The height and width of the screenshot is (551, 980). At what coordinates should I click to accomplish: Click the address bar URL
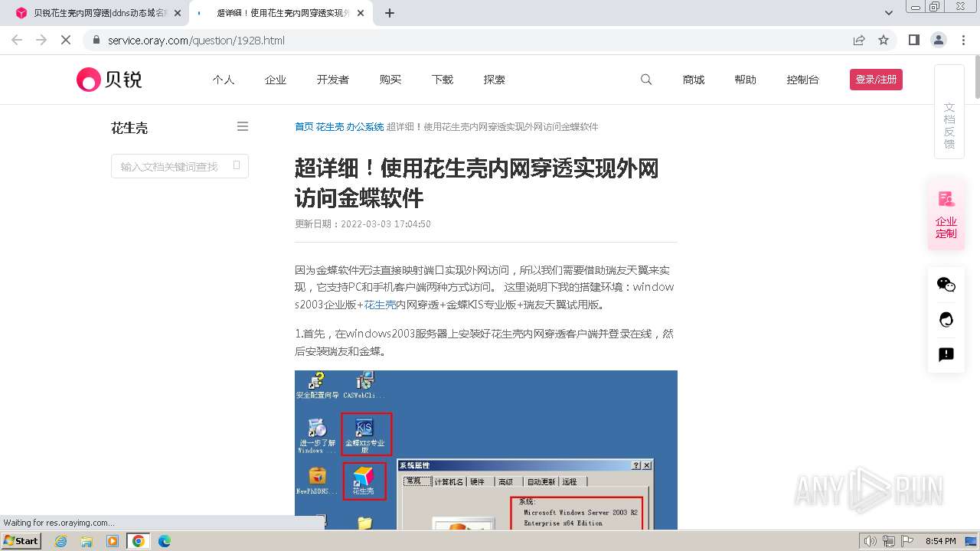coord(196,40)
